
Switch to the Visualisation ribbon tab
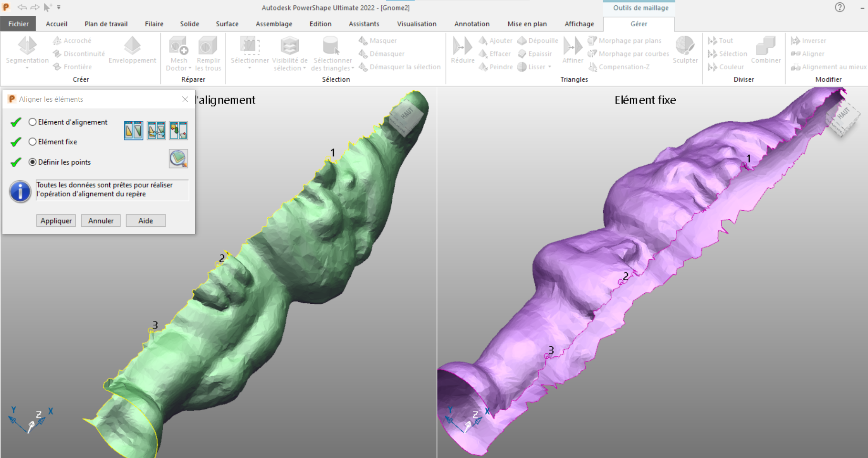click(417, 24)
